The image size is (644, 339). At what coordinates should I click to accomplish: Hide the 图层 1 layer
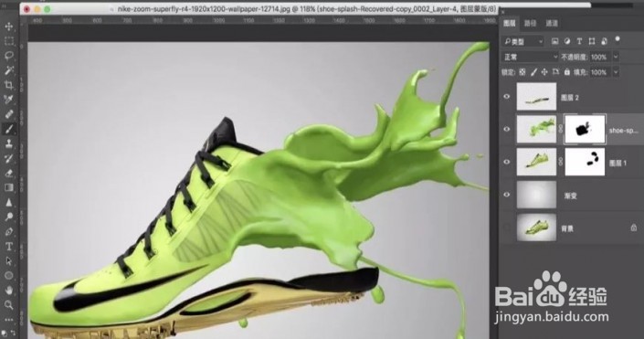(507, 162)
